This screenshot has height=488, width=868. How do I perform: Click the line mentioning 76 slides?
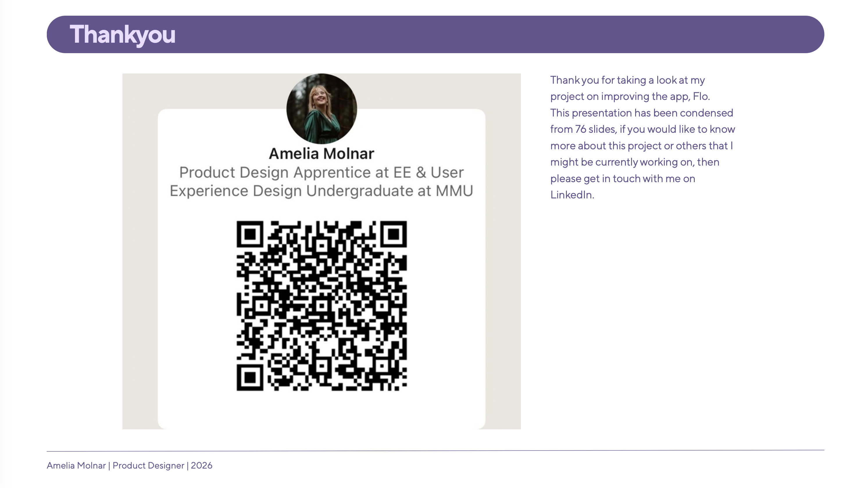click(x=643, y=129)
